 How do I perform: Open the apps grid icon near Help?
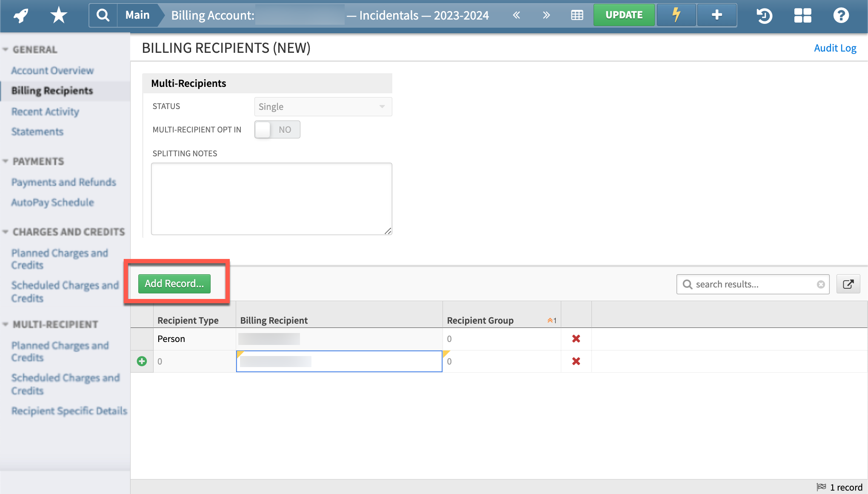pyautogui.click(x=803, y=15)
